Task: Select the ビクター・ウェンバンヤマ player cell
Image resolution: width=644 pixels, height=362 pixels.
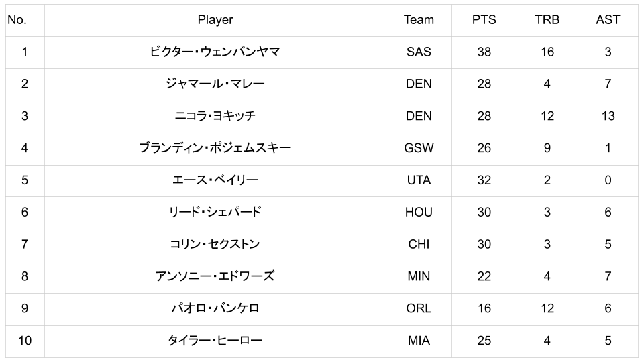Action: pyautogui.click(x=215, y=52)
